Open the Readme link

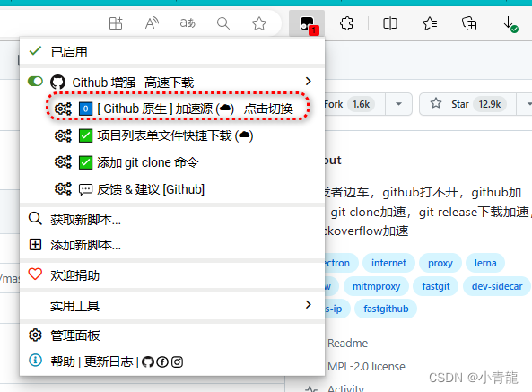tap(347, 344)
